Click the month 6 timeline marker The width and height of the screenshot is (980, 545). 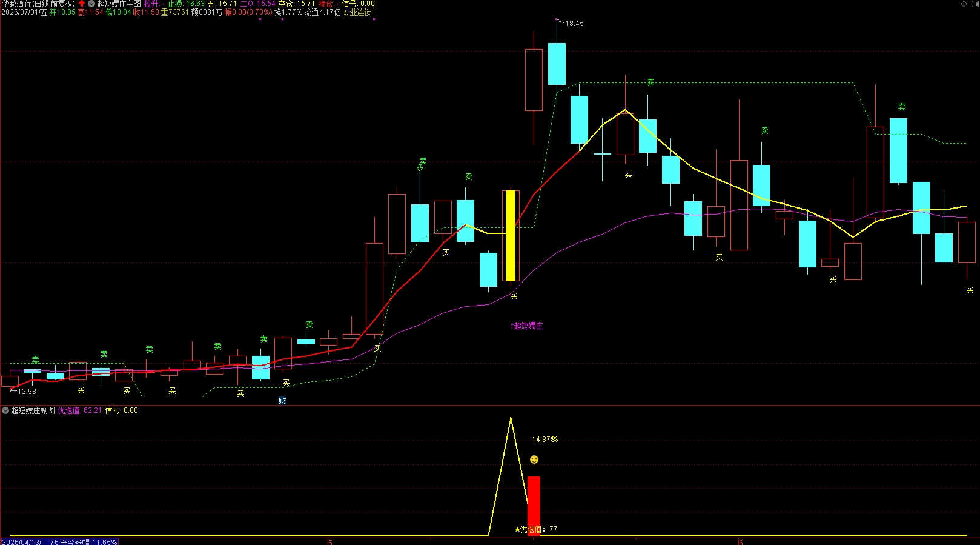[x=740, y=542]
